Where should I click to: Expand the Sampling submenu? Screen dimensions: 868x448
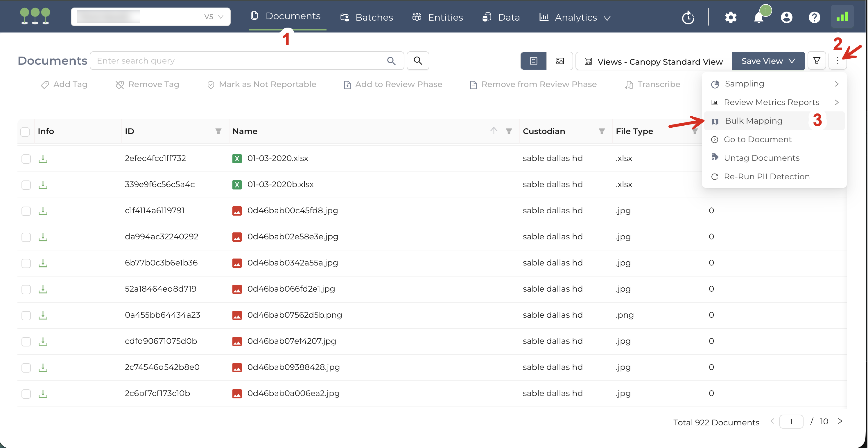click(774, 84)
